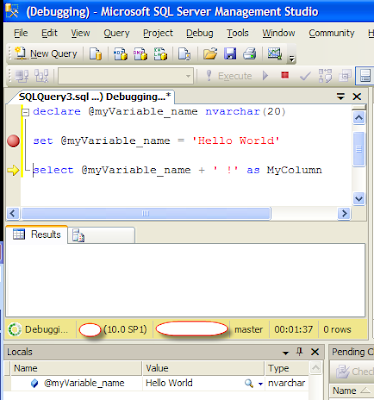Open the File menu
The height and width of the screenshot is (400, 374).
coord(21,33)
